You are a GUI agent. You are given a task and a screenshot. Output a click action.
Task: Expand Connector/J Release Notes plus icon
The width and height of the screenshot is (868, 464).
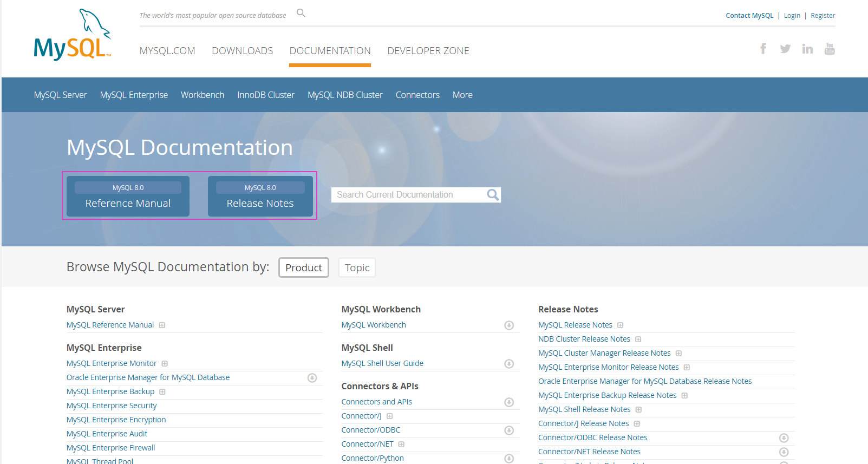tap(637, 424)
